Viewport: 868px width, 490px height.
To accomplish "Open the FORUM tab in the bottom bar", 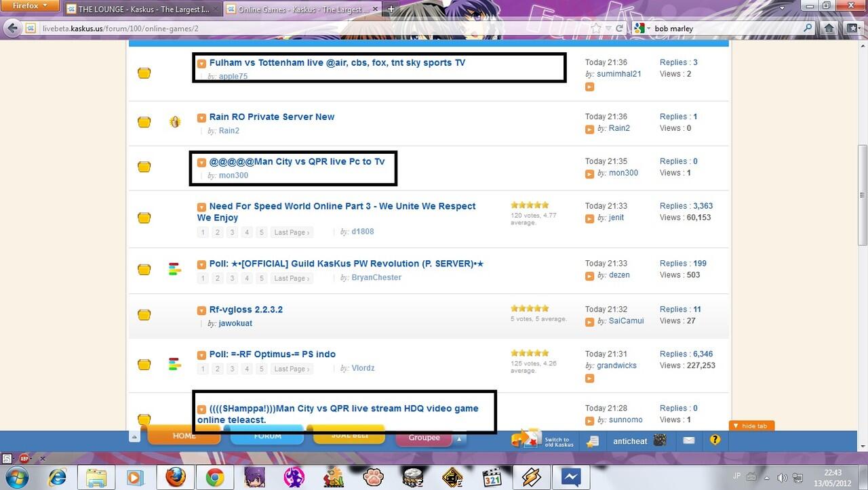I will tap(267, 436).
